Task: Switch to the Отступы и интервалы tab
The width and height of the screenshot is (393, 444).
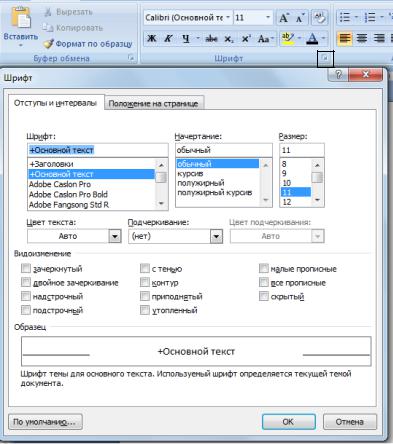Action: (x=56, y=103)
